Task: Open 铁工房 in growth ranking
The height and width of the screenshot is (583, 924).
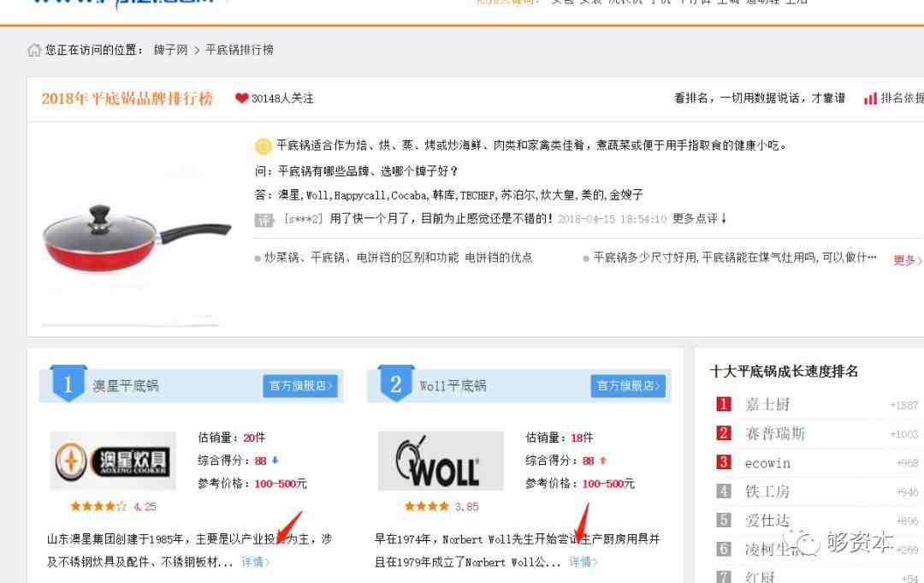Action: click(x=767, y=491)
